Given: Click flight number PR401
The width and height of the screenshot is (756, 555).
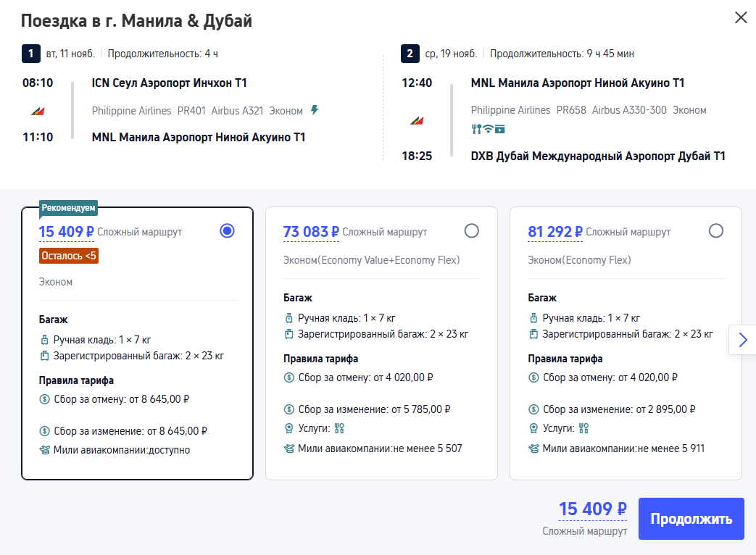Looking at the screenshot, I should click(x=191, y=111).
